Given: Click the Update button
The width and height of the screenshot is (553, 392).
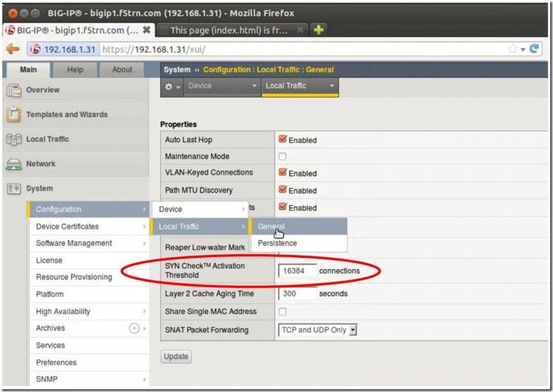Looking at the screenshot, I should coord(175,357).
